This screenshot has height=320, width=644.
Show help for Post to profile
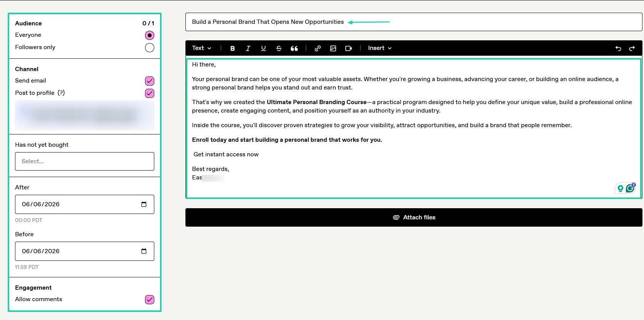pos(61,93)
